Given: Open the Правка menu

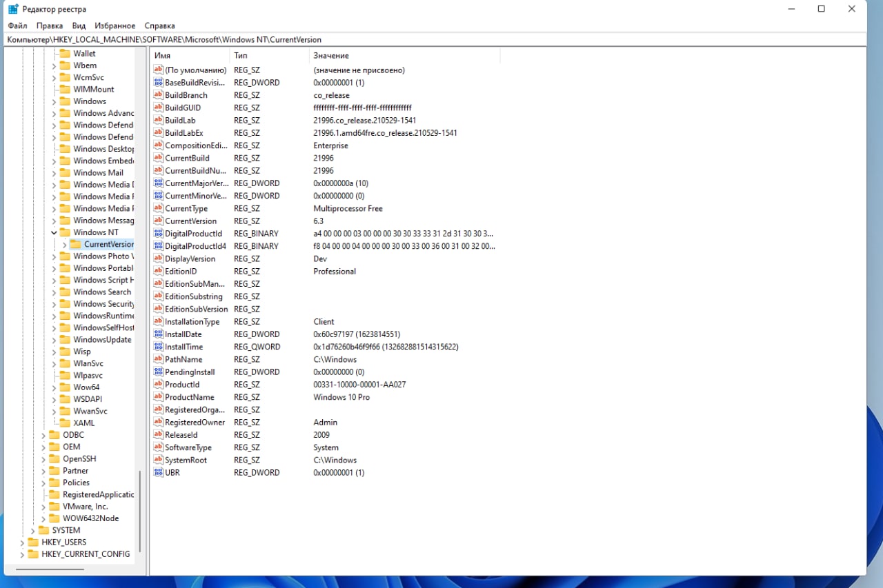Looking at the screenshot, I should tap(50, 26).
